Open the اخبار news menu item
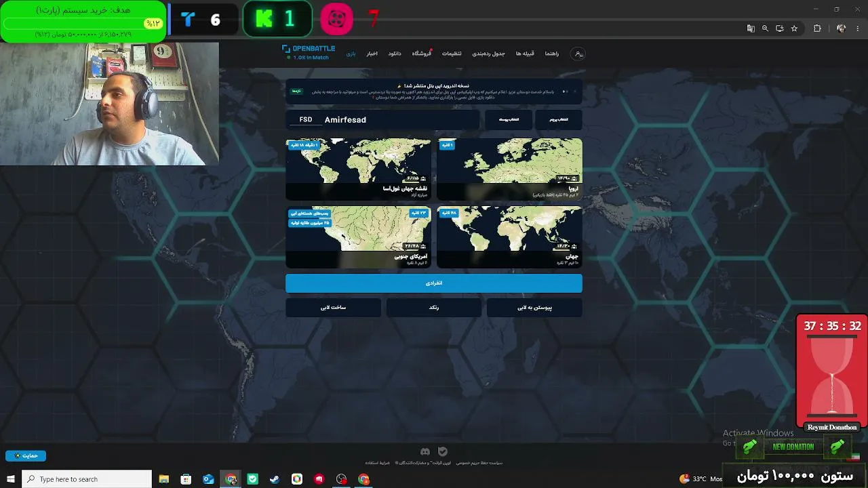This screenshot has width=868, height=488. pos(372,54)
